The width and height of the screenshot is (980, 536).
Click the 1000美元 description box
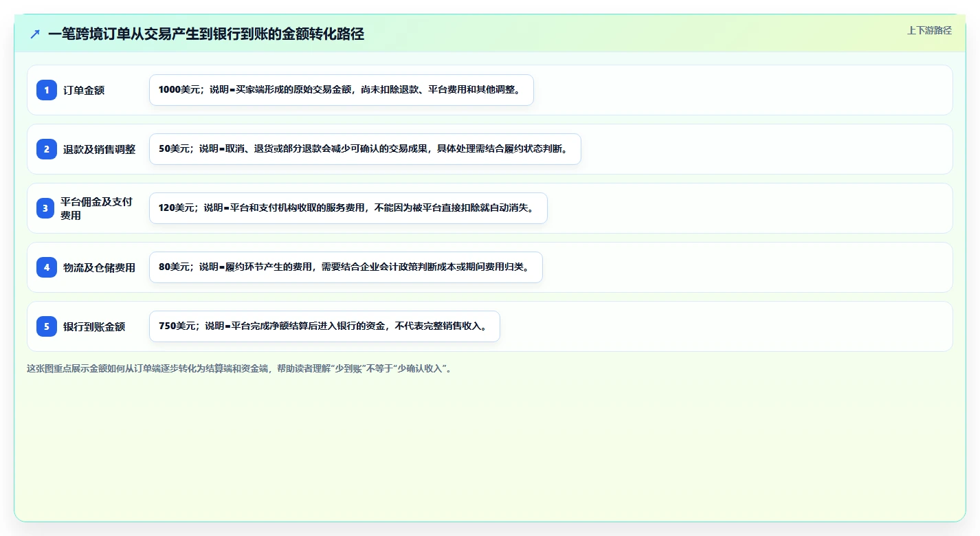[x=342, y=90]
